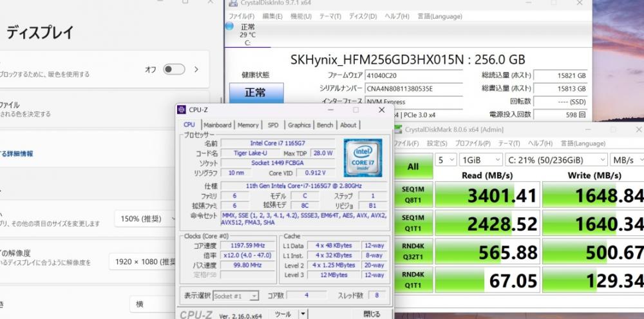
Task: Toggle the night light switch labeled オフ
Action: pyautogui.click(x=174, y=70)
